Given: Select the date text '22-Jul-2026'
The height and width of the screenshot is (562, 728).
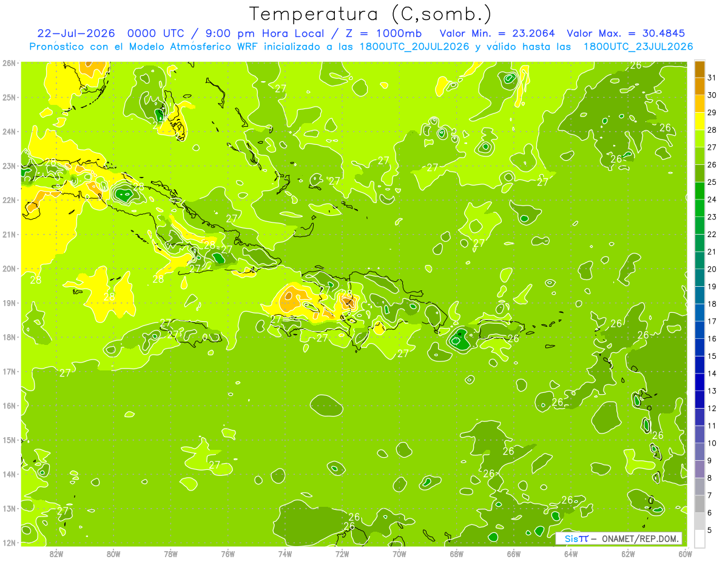Looking at the screenshot, I should [x=76, y=33].
